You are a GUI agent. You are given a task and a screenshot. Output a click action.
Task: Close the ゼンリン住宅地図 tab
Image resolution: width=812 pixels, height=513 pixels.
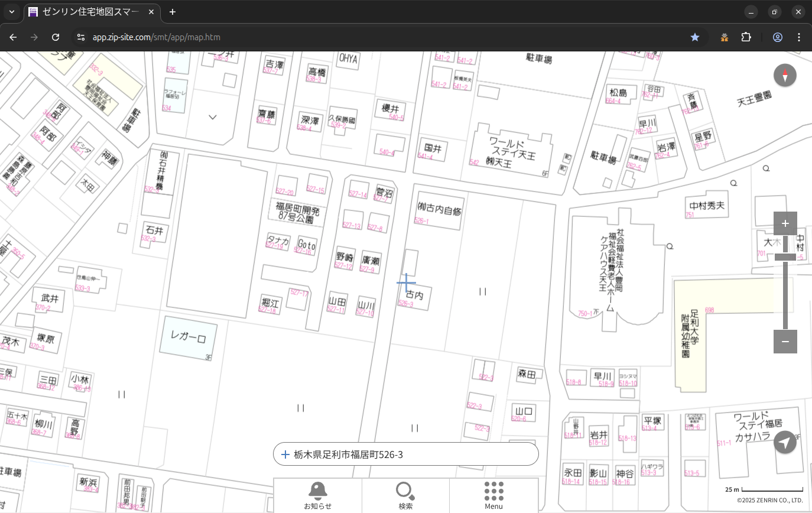[x=151, y=12]
